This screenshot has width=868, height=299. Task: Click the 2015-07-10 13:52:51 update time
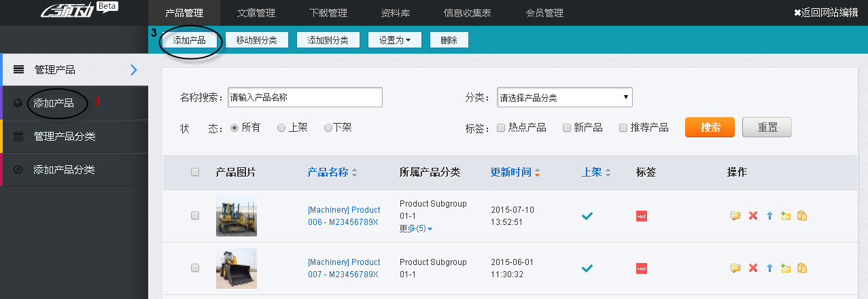pos(513,215)
